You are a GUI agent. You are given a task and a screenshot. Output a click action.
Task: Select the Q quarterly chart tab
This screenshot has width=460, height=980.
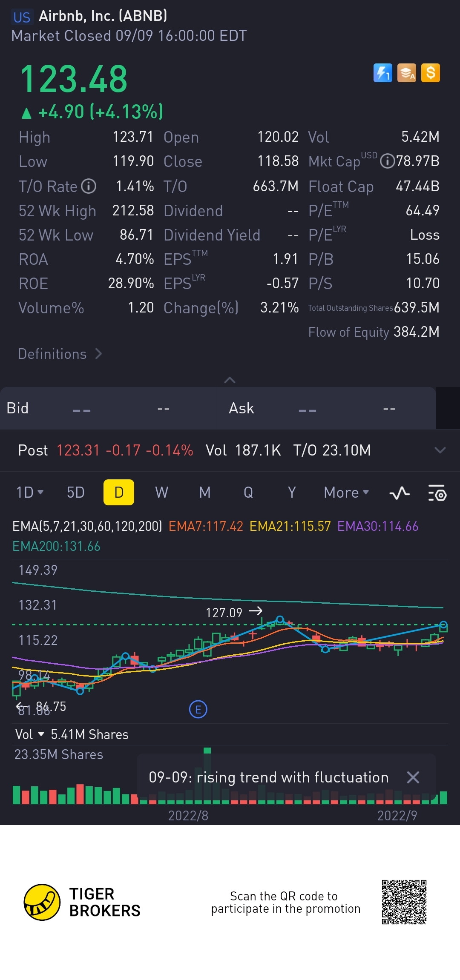[248, 493]
